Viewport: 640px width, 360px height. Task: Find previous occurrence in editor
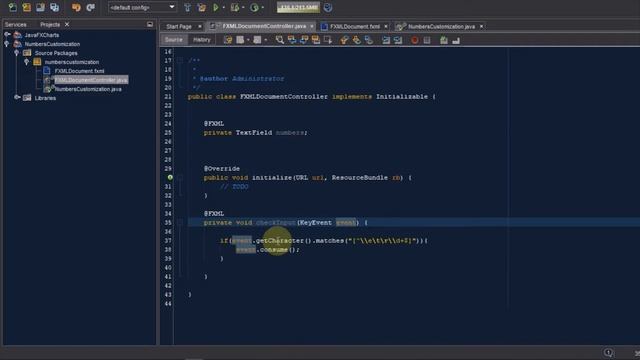click(x=292, y=40)
